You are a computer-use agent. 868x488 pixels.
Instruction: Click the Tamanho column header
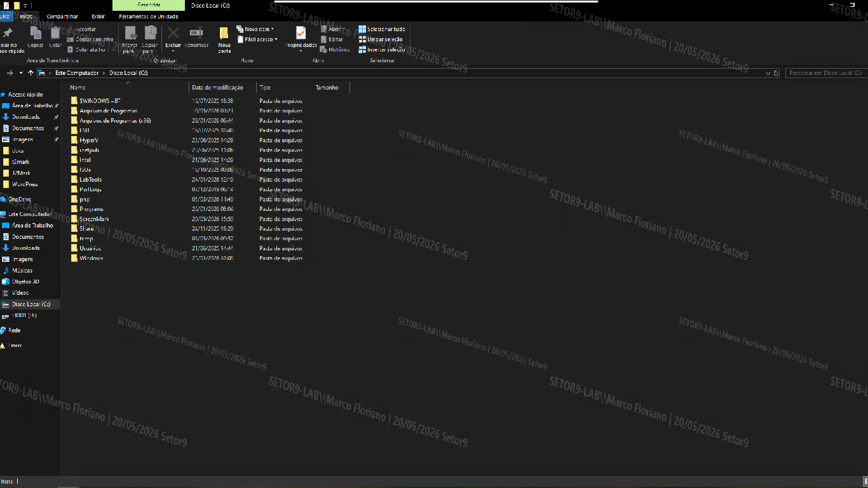(x=330, y=88)
